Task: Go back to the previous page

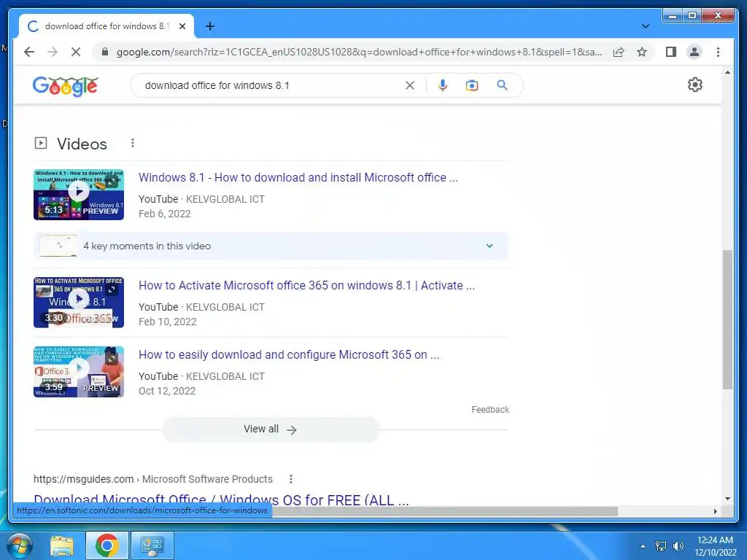Action: coord(29,52)
